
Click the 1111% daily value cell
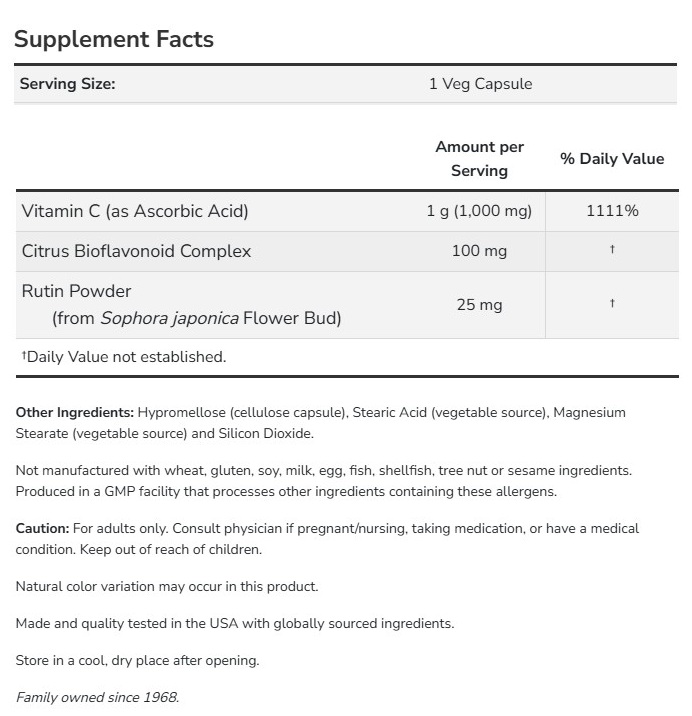tap(612, 211)
